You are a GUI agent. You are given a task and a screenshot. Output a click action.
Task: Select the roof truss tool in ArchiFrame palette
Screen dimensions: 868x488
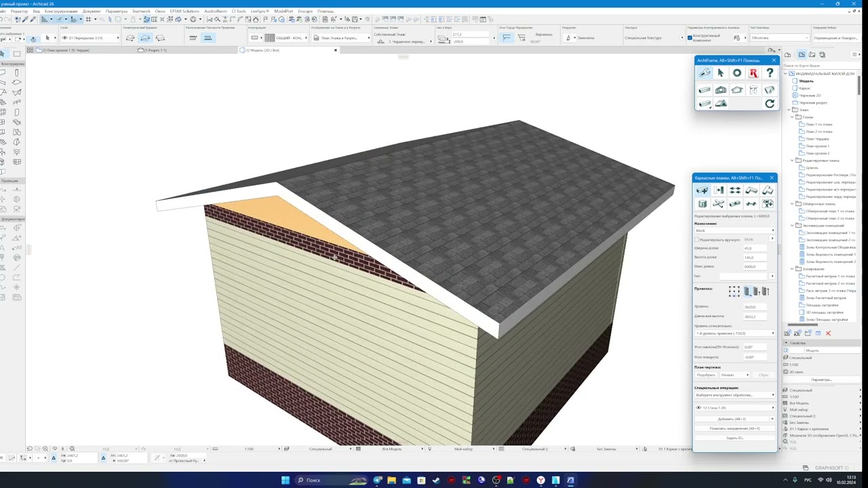pos(737,89)
